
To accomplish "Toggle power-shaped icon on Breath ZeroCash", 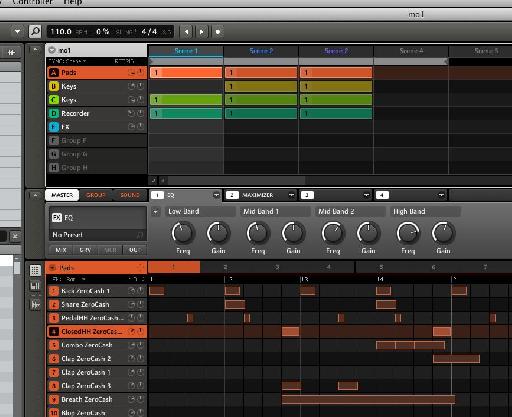I will (141, 399).
